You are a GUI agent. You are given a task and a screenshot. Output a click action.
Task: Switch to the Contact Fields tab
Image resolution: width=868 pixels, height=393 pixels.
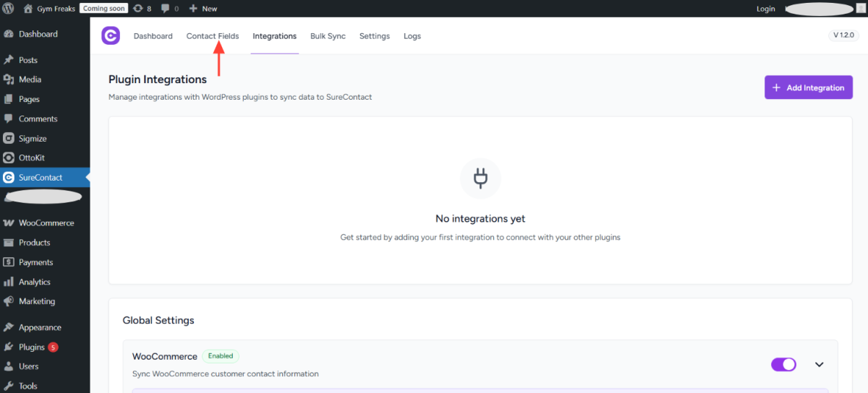pos(213,36)
